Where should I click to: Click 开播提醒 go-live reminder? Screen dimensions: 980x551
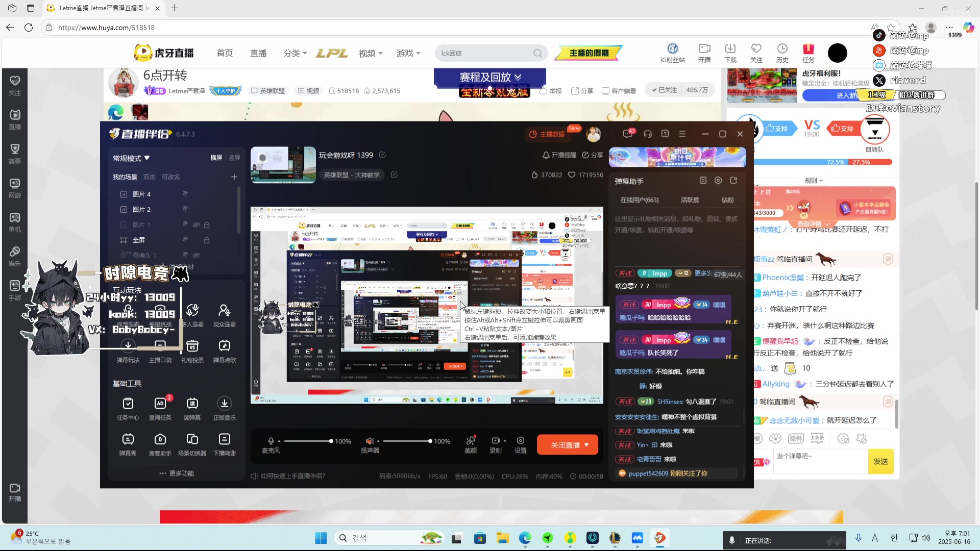tap(559, 155)
